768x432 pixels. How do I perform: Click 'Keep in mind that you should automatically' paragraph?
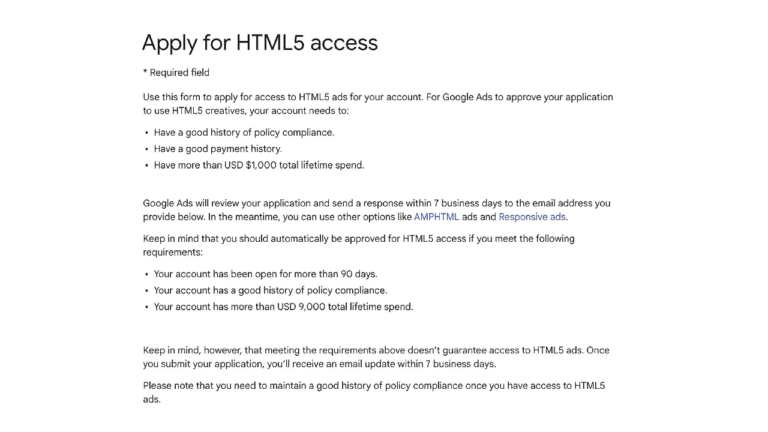click(359, 245)
